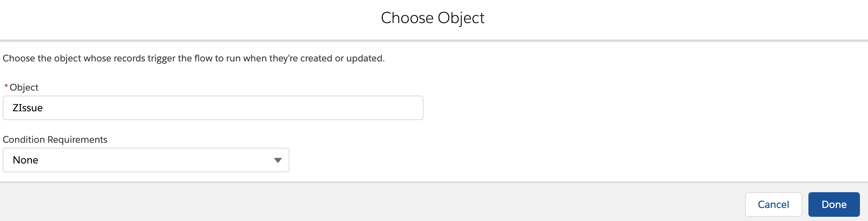Click the gray footer bar left of Cancel

click(x=346, y=203)
